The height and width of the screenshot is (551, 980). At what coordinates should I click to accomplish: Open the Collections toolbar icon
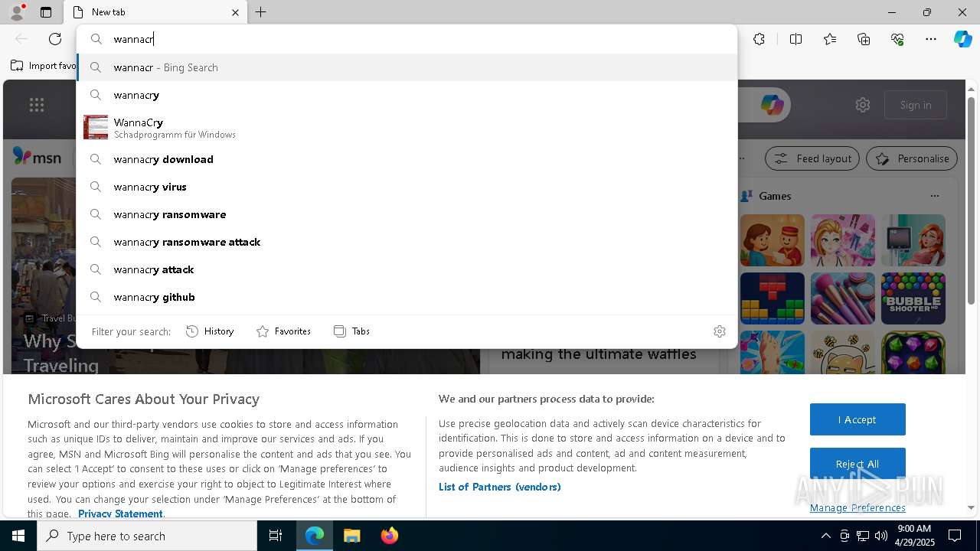864,39
